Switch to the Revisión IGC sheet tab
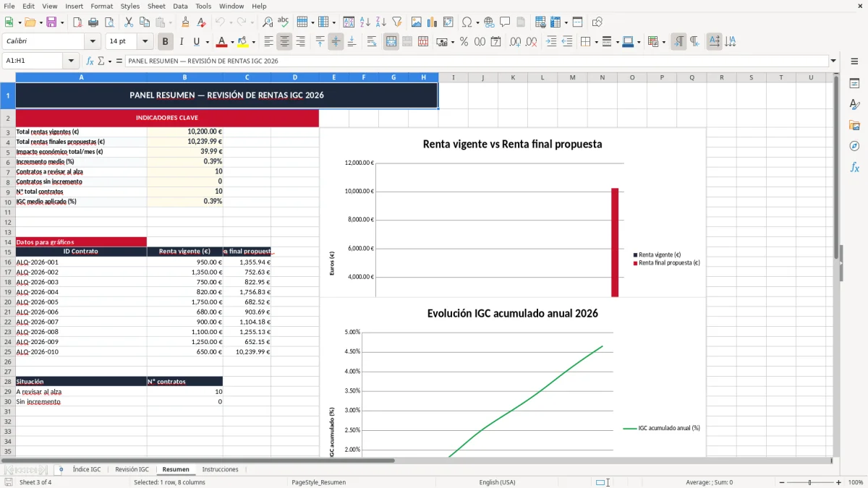The image size is (868, 488). 132,469
